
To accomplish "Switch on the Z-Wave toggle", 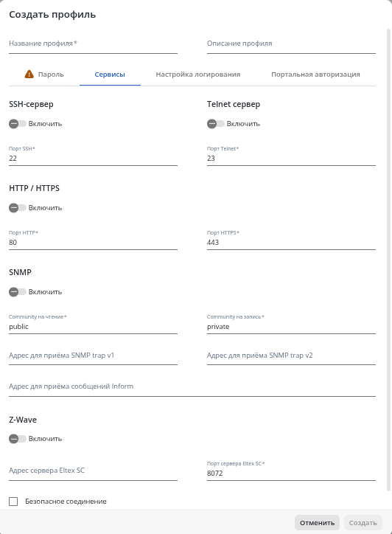I will [x=18, y=439].
